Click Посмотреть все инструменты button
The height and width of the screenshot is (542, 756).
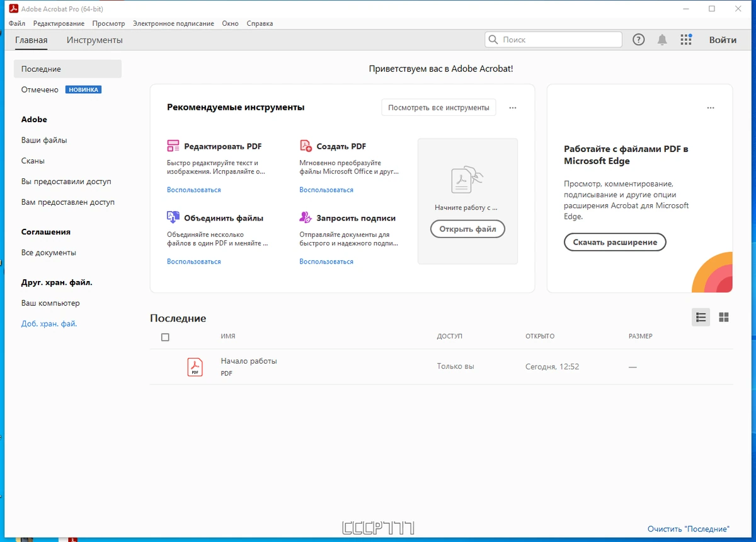[438, 108]
